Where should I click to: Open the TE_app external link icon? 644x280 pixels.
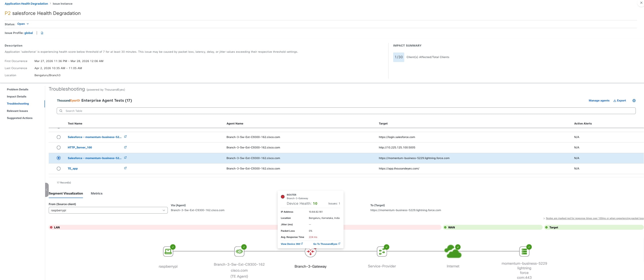tap(125, 168)
